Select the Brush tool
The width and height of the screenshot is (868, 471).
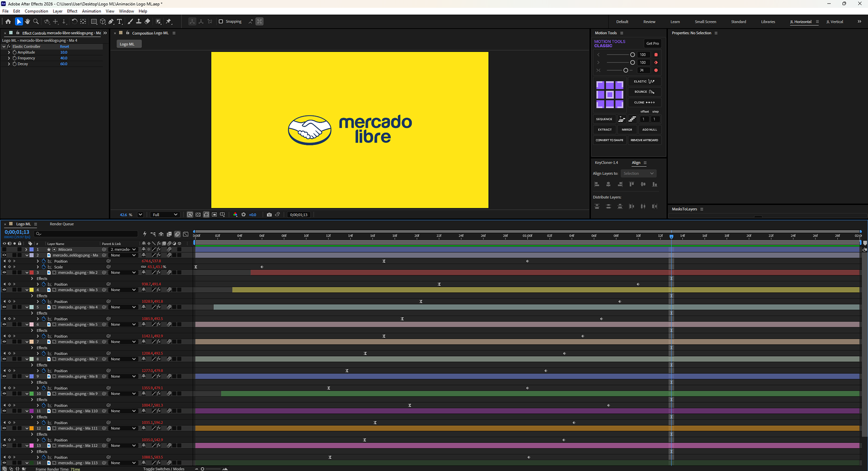(x=130, y=21)
